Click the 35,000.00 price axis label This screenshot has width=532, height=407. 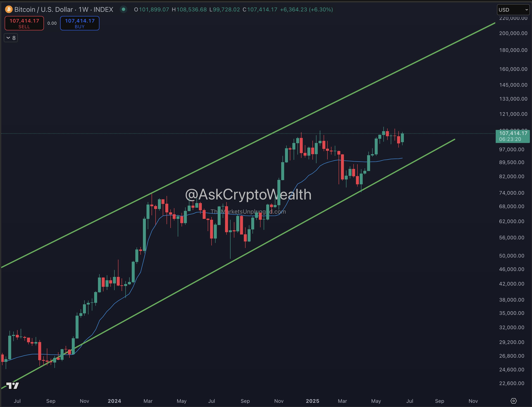coord(512,313)
